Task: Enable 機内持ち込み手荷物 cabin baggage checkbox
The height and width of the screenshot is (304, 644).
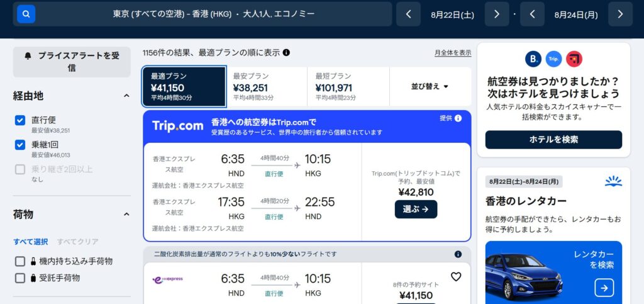Action: (x=20, y=261)
